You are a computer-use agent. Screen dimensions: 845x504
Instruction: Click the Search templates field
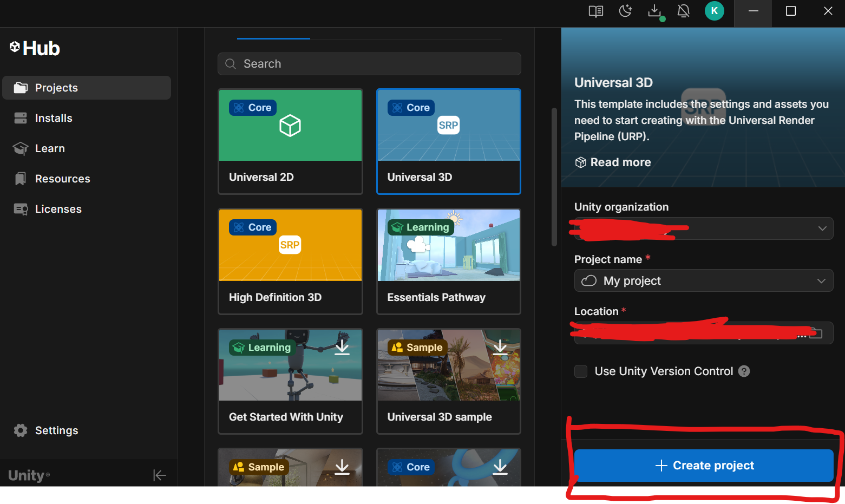click(369, 64)
